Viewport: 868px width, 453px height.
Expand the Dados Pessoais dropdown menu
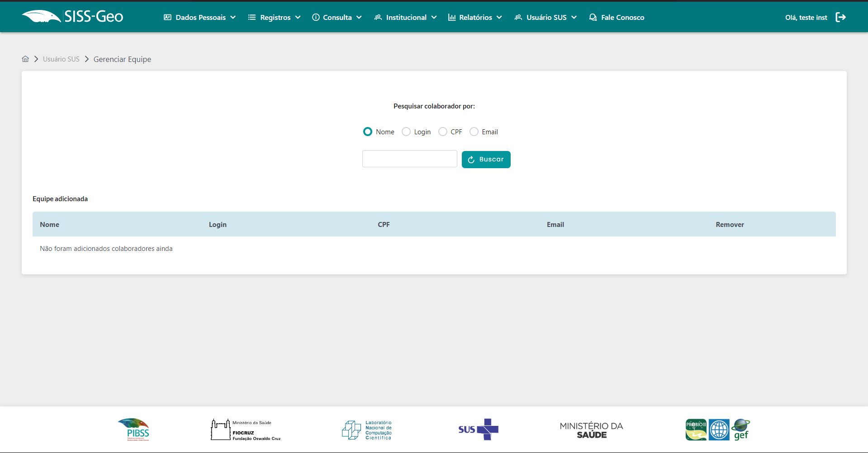point(199,17)
